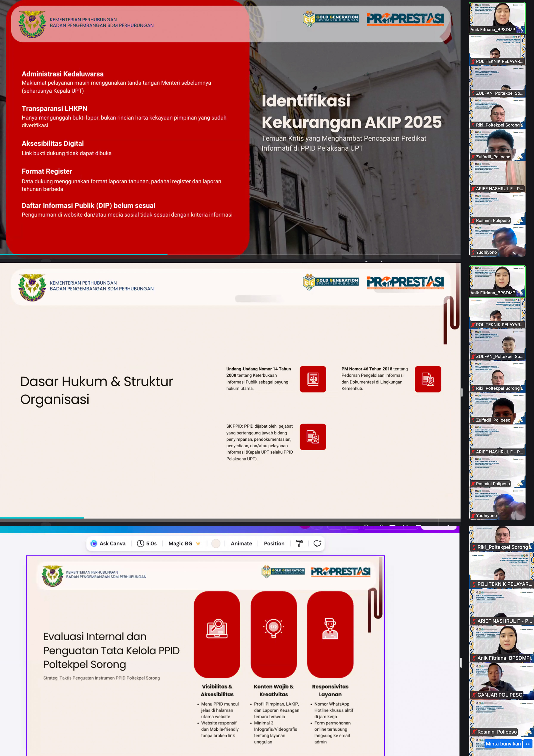Open the background color swatch in the Canva toolbar

[x=216, y=543]
